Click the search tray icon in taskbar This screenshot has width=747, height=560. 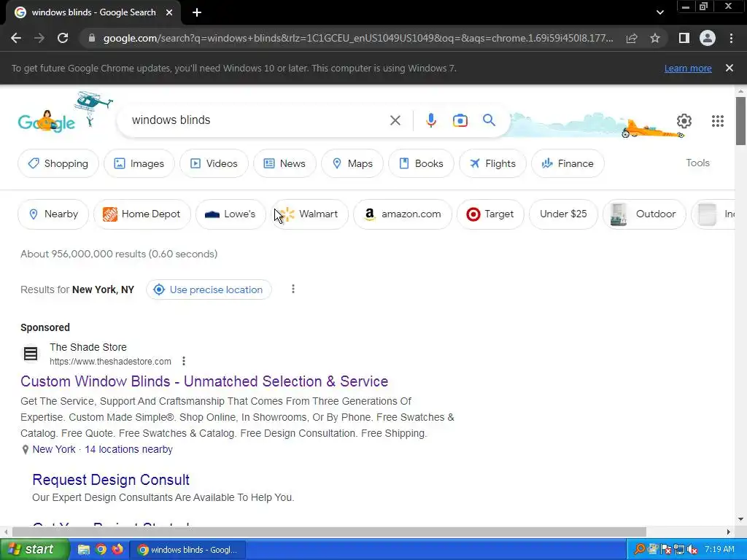(639, 550)
